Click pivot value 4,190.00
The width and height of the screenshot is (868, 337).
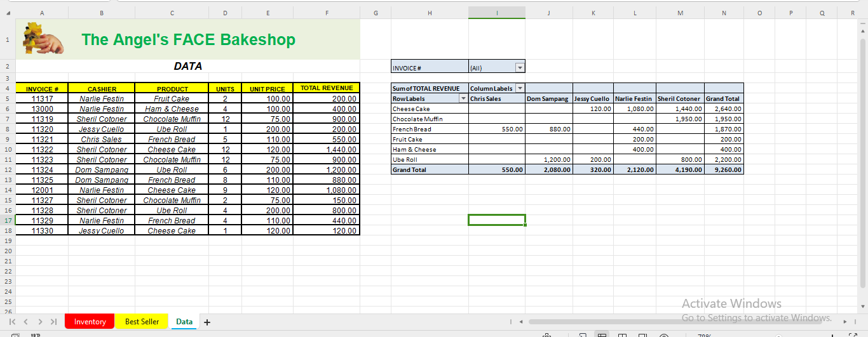tap(680, 169)
